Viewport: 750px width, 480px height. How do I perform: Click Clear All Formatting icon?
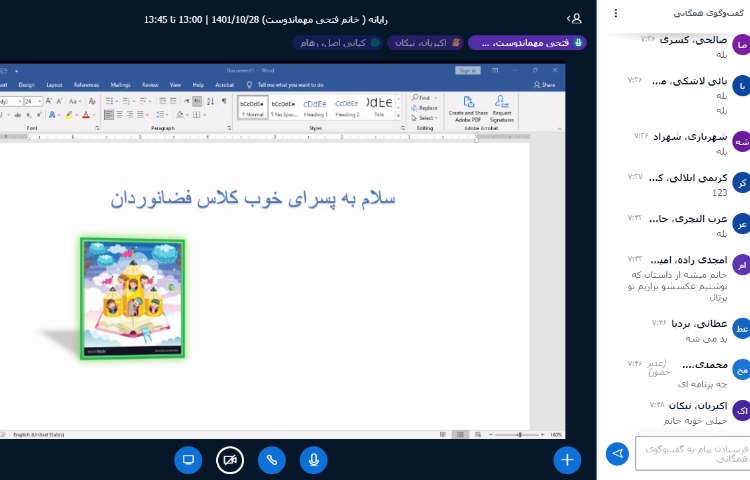coord(92,101)
